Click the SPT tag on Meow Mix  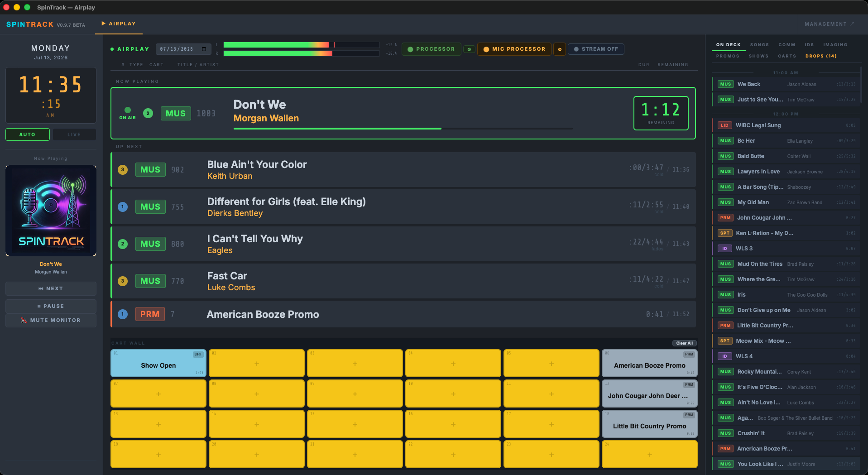[x=725, y=341]
